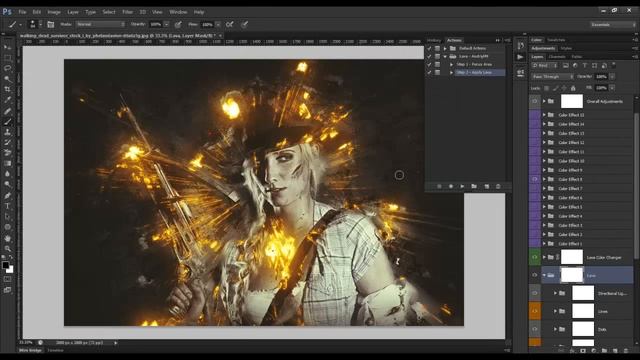This screenshot has width=640, height=360.
Task: Expand Step 1 action in Actions panel
Action: [451, 64]
